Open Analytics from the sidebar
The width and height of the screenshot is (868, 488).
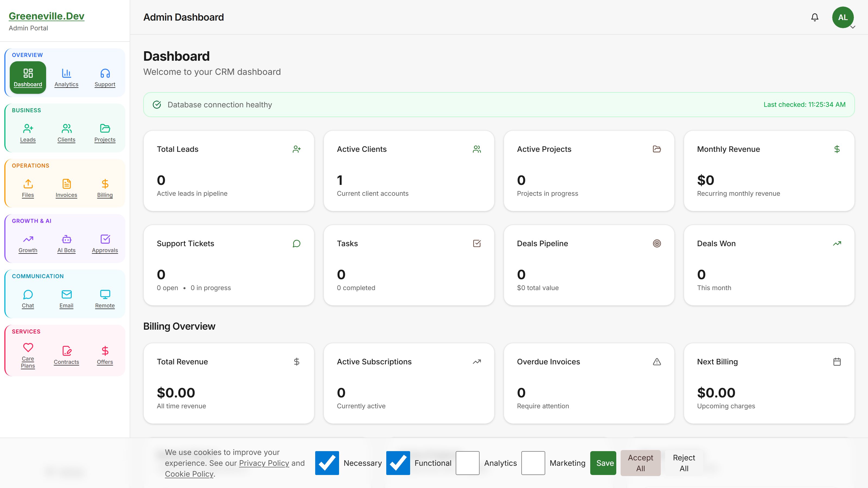pos(66,78)
